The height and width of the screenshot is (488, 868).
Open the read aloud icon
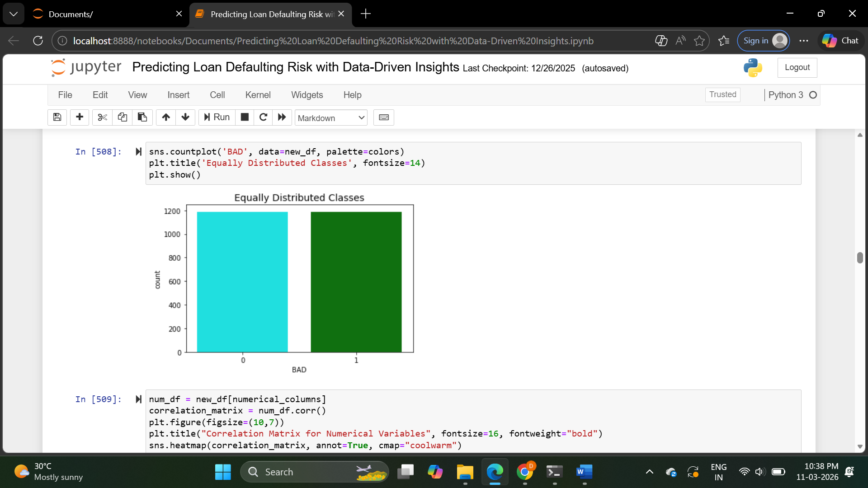click(x=680, y=41)
